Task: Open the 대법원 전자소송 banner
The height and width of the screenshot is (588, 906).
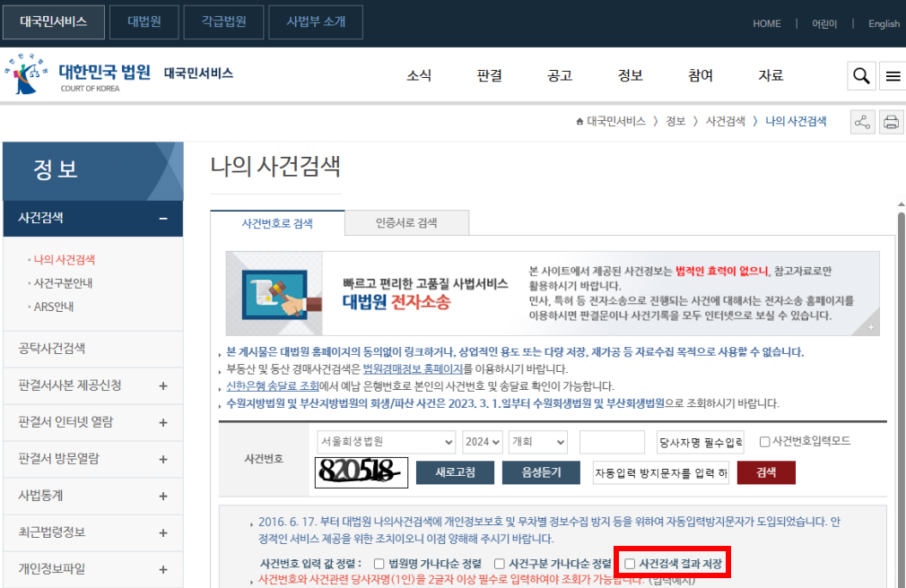Action: click(553, 293)
